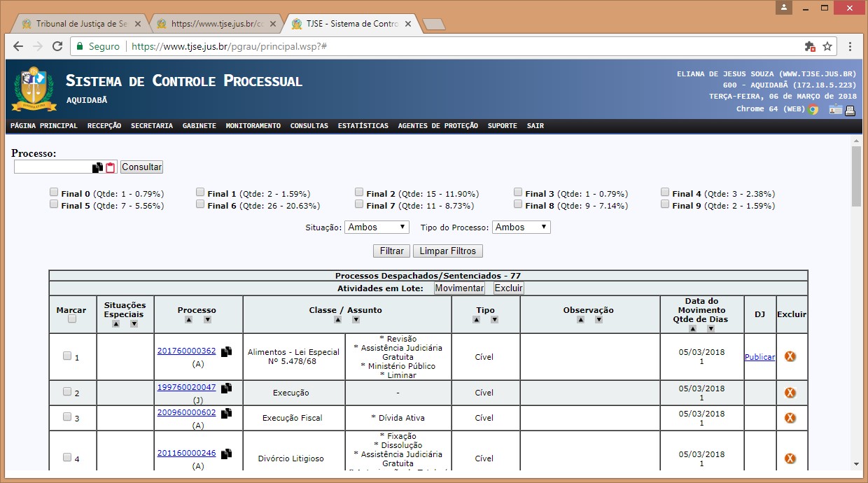Viewport: 868px width, 483px height.
Task: Sort Tipo column descending with the down arrow
Action: (494, 320)
